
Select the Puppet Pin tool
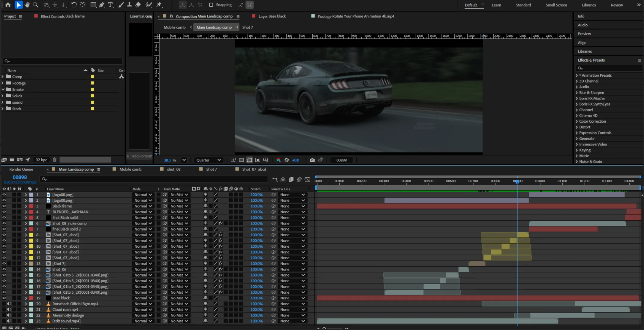tap(159, 5)
